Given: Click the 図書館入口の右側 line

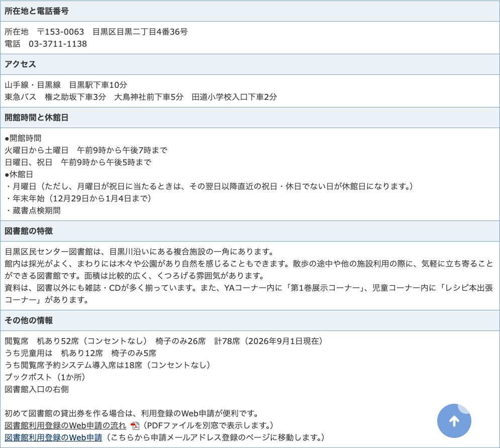Looking at the screenshot, I should pyautogui.click(x=37, y=389).
